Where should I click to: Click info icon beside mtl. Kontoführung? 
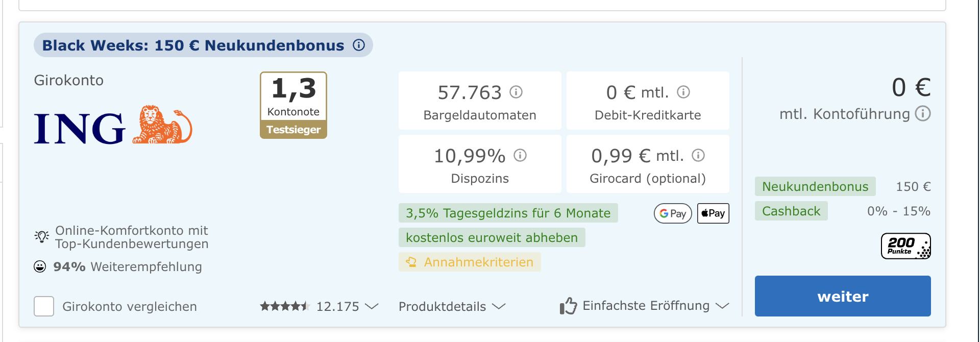coord(923,113)
